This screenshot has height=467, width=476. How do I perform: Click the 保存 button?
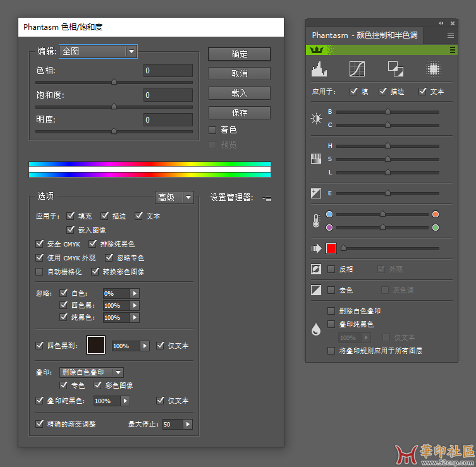(x=240, y=112)
